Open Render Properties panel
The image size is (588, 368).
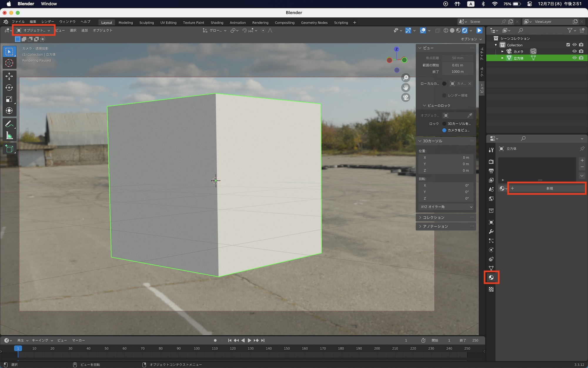[491, 161]
